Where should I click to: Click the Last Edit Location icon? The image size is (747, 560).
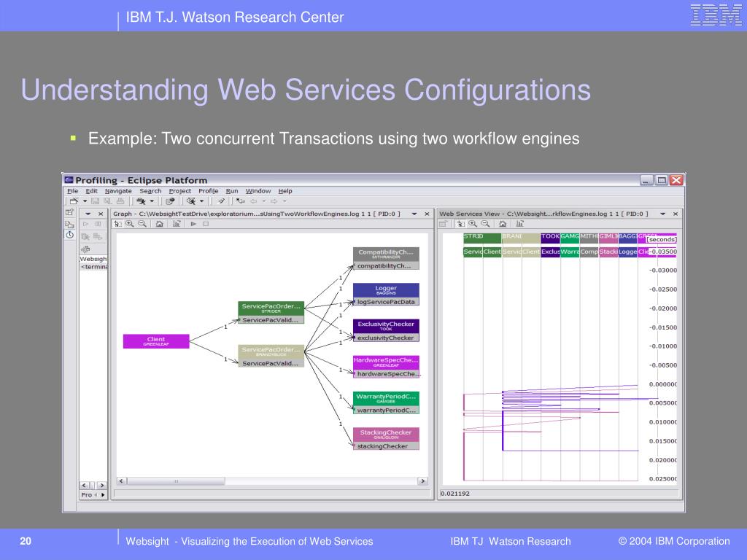pyautogui.click(x=241, y=201)
